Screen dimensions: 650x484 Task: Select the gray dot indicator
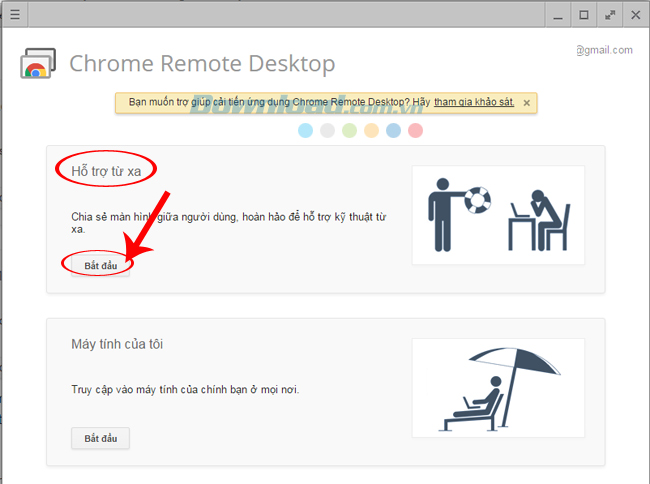(x=328, y=130)
